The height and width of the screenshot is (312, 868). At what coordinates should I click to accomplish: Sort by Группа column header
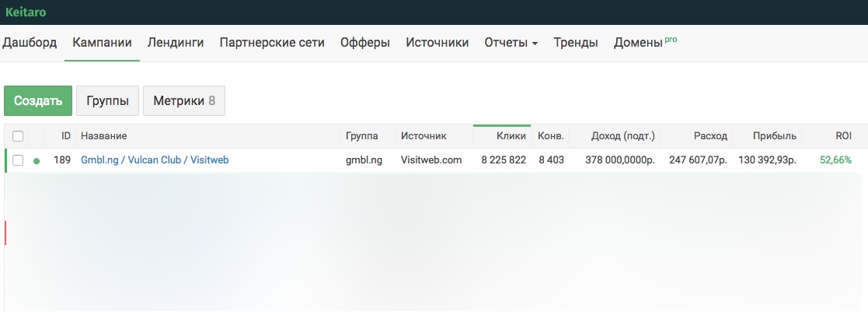pyautogui.click(x=361, y=136)
